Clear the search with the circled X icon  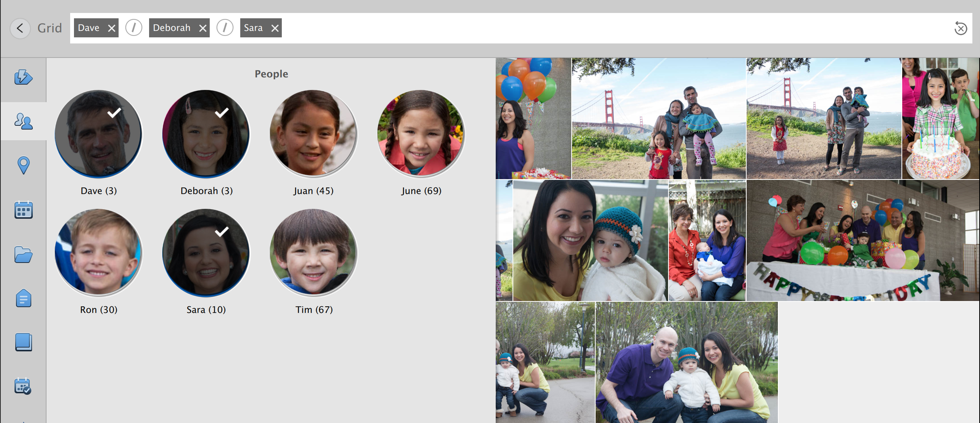[961, 28]
